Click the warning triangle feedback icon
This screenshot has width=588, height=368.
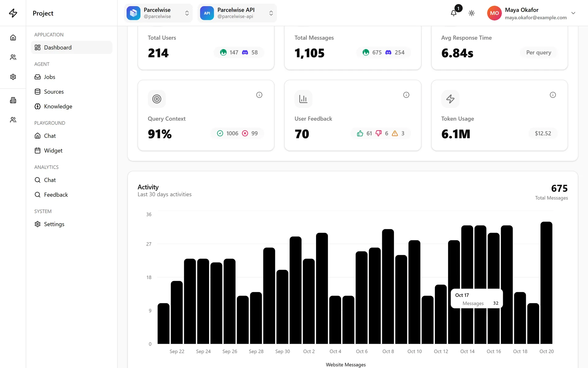coord(395,133)
